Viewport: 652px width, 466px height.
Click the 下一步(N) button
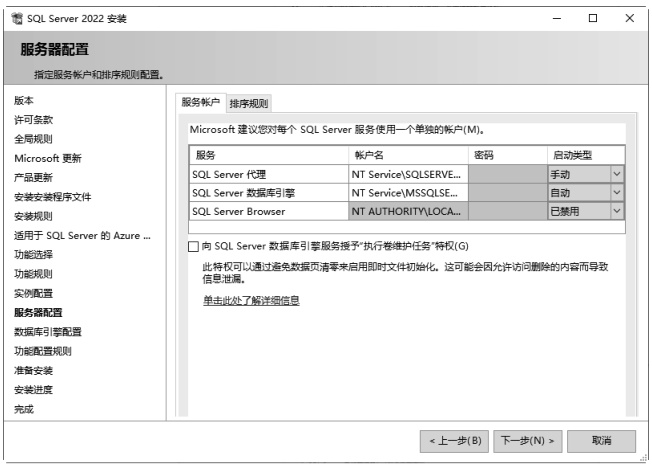click(528, 441)
